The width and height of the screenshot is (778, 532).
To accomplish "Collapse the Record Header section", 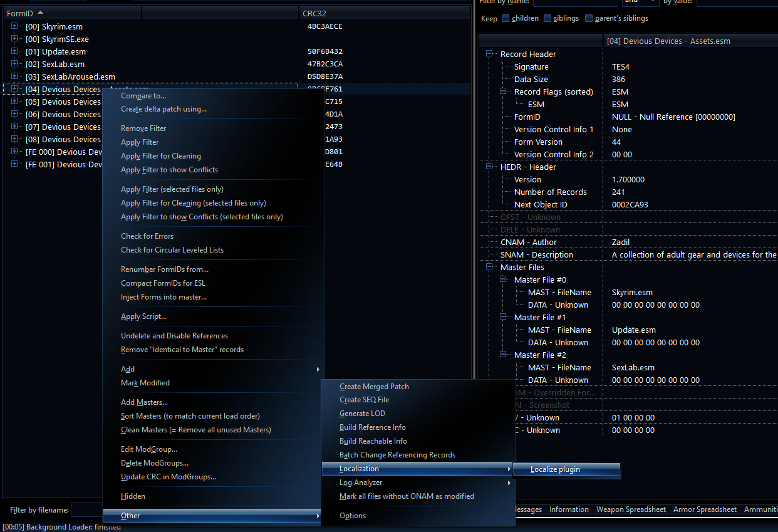I will pyautogui.click(x=490, y=54).
